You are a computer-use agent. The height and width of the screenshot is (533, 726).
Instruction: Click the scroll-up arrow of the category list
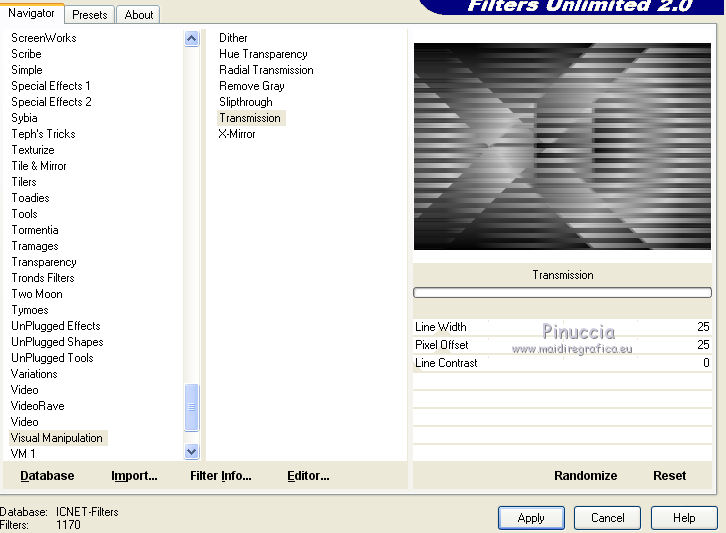click(191, 38)
